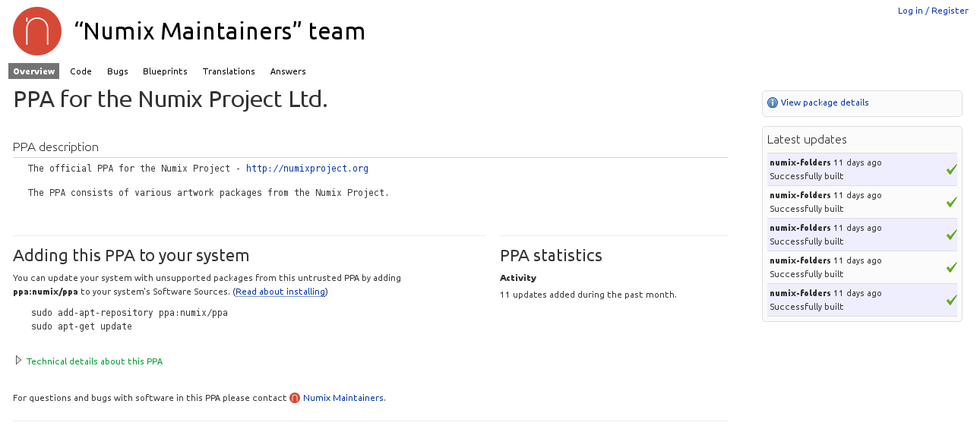
Task: Click the second green build success checkmark
Action: click(951, 203)
